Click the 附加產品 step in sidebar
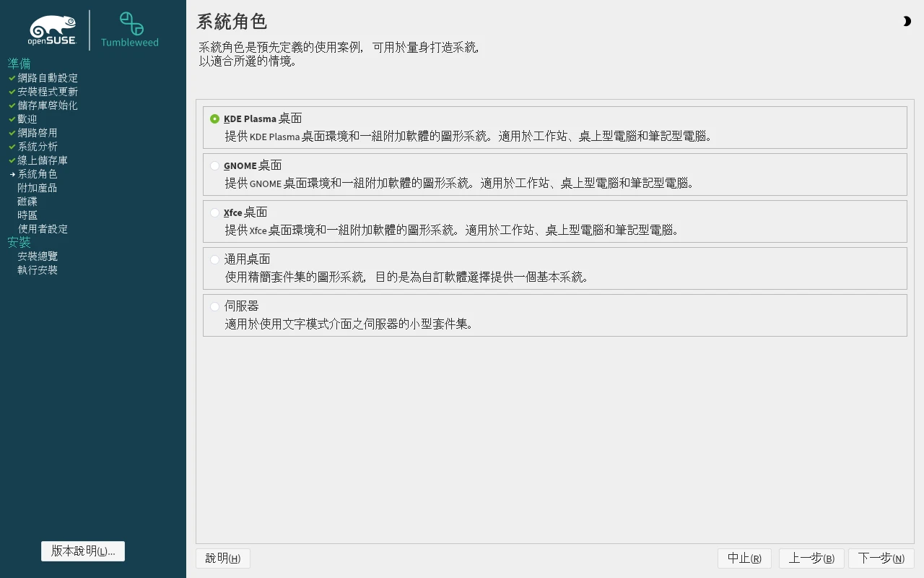Image resolution: width=924 pixels, height=578 pixels. click(38, 188)
